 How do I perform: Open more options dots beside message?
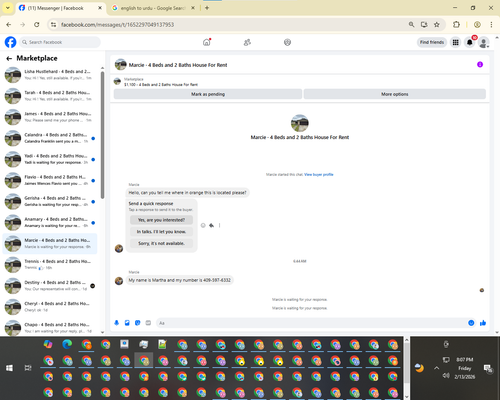pos(219,225)
